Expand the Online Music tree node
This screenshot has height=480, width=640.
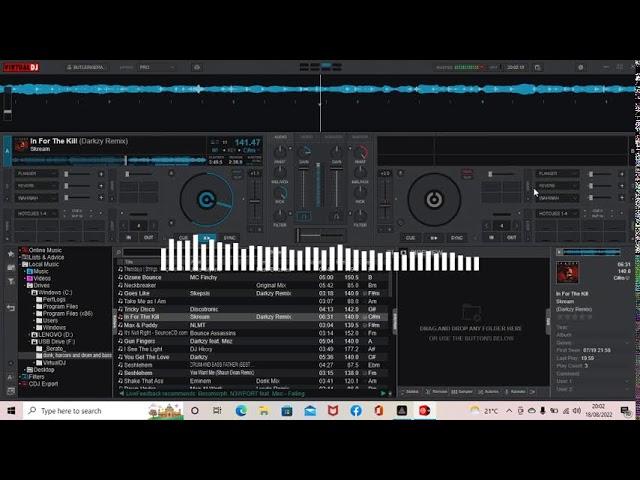[x=20, y=250]
